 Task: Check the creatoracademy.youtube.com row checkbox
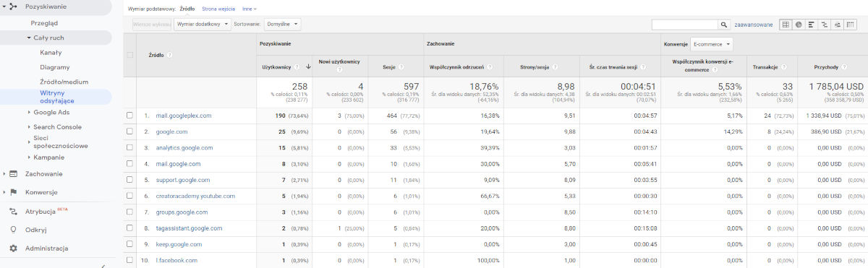[x=130, y=196]
